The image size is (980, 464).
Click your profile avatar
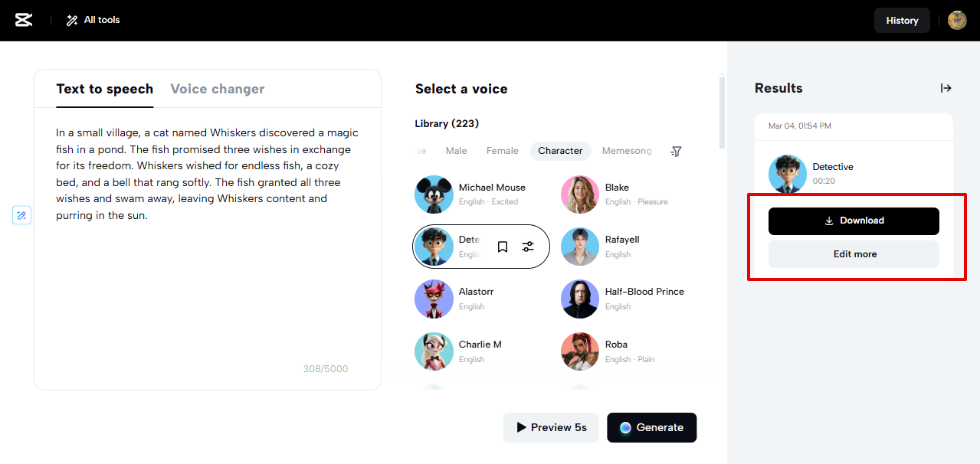956,20
